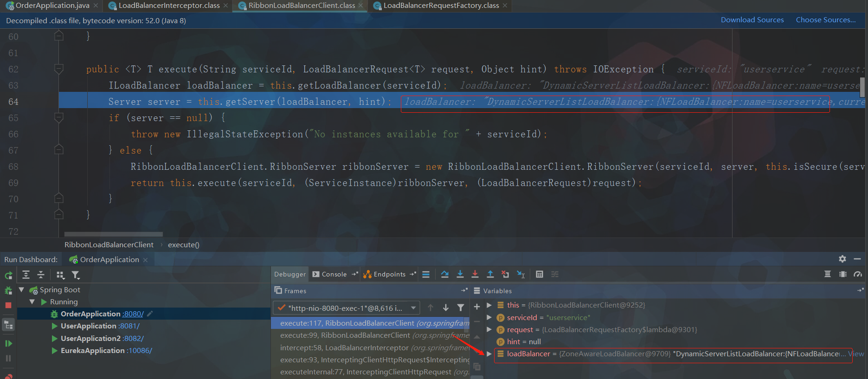This screenshot has height=379, width=868.
Task: Open Run Dashboard settings gear
Action: (x=842, y=259)
